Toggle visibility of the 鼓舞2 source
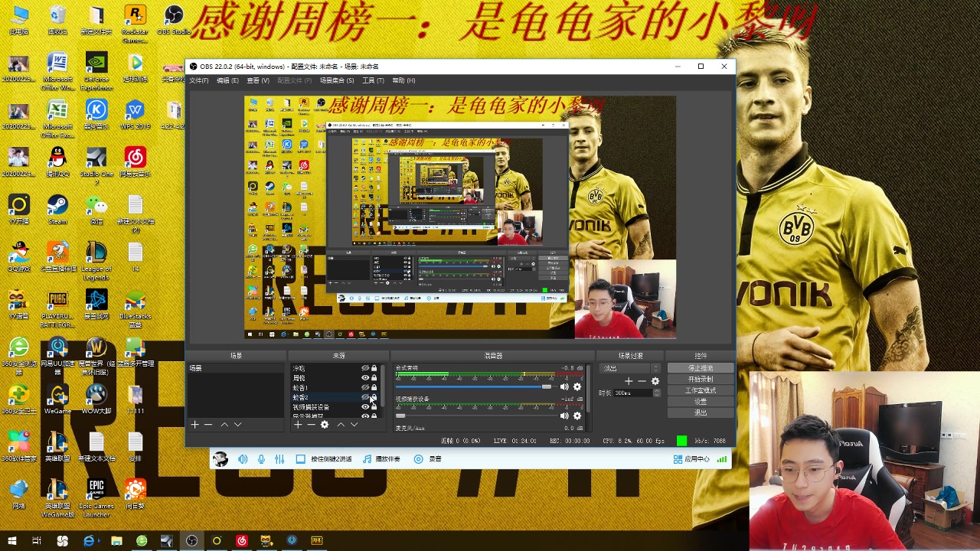The width and height of the screenshot is (980, 551). pos(365,397)
